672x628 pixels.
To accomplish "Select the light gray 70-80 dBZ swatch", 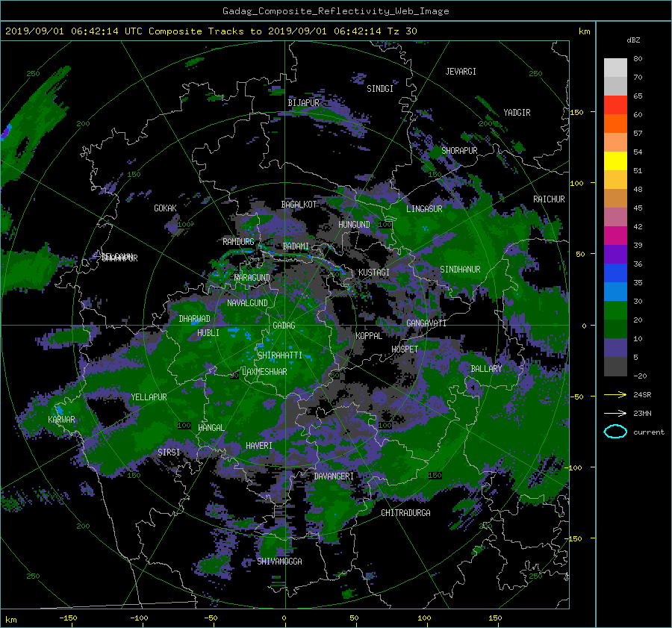I will (x=615, y=68).
